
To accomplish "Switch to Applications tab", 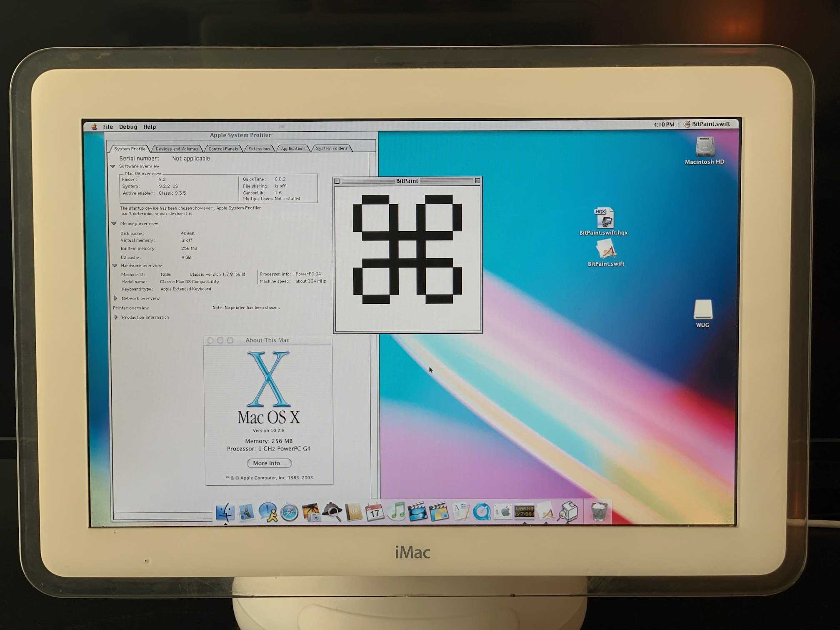I will [293, 148].
